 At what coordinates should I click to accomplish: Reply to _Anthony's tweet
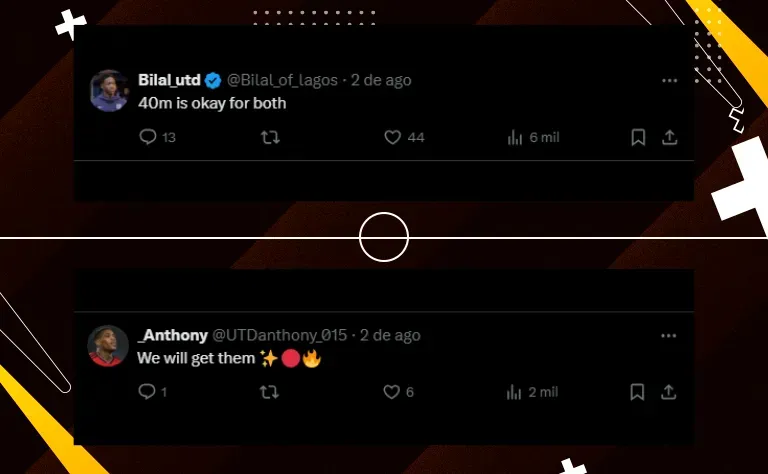point(148,392)
